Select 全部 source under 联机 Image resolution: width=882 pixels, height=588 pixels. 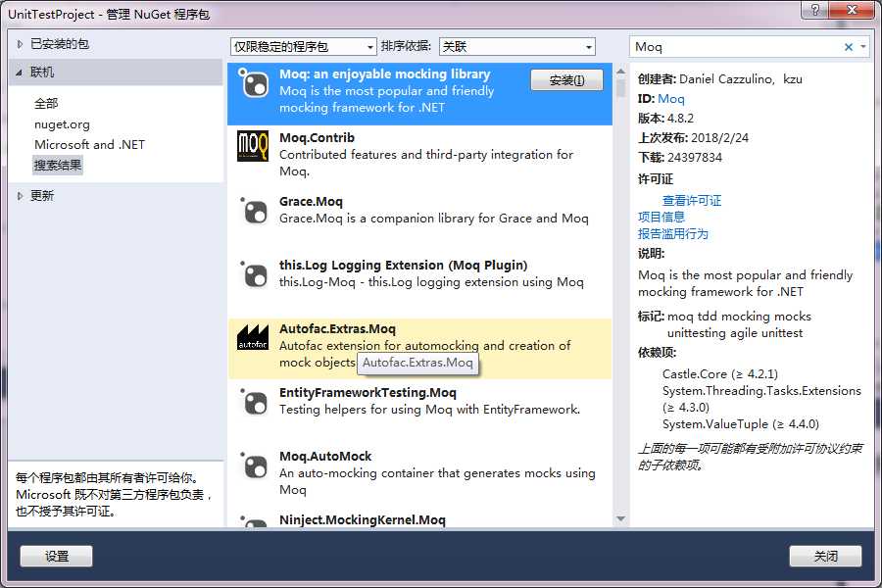(46, 104)
